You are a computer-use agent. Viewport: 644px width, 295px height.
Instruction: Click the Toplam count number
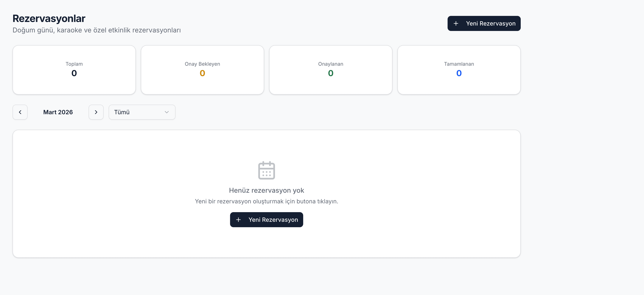(74, 73)
